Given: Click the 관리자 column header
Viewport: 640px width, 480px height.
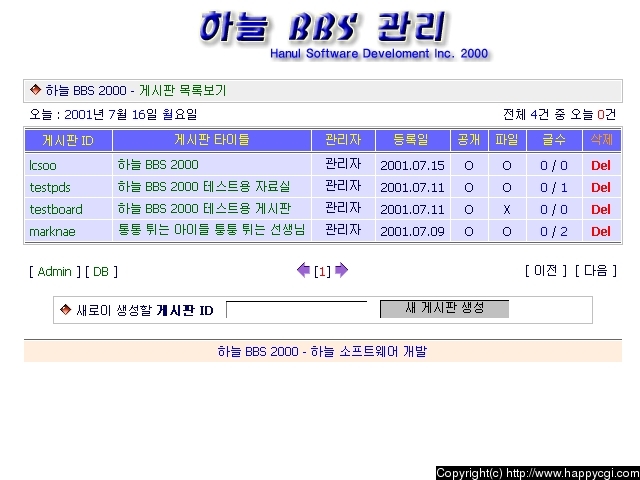Looking at the screenshot, I should click(343, 140).
